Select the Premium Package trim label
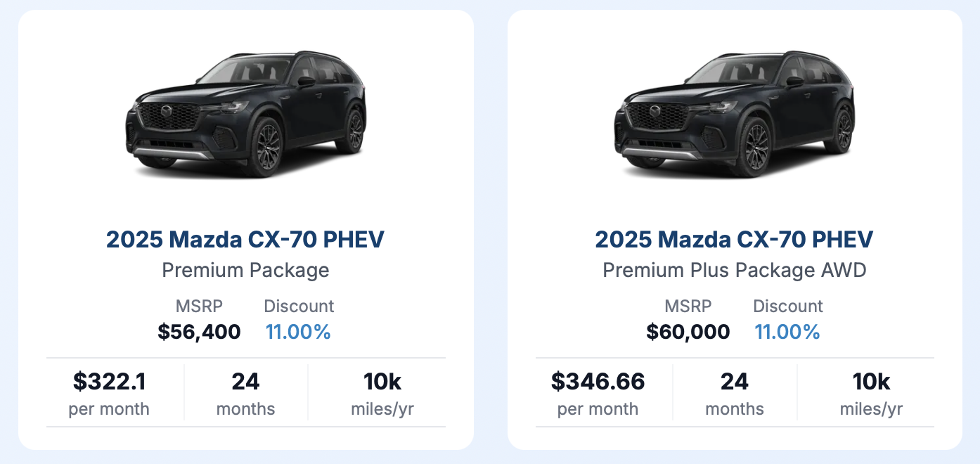Image resolution: width=980 pixels, height=464 pixels. [245, 271]
